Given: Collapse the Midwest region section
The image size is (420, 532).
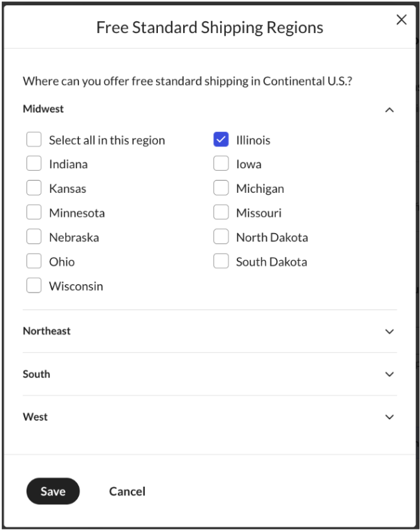Looking at the screenshot, I should (389, 109).
